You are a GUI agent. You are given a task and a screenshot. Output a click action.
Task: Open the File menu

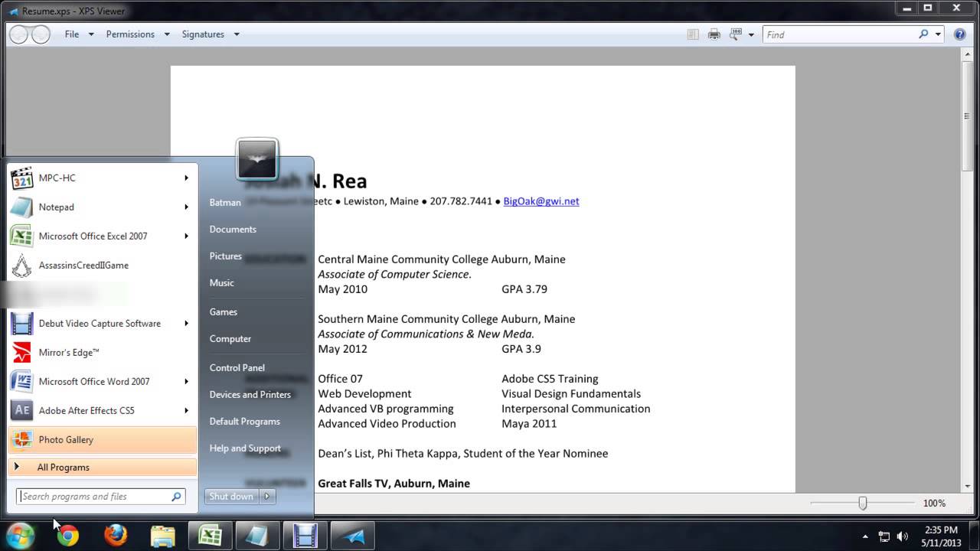79,34
